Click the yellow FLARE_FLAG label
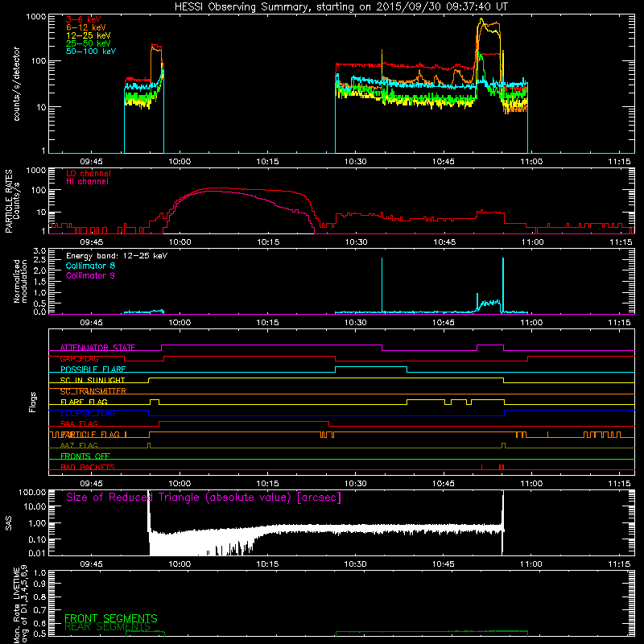 tap(84, 402)
